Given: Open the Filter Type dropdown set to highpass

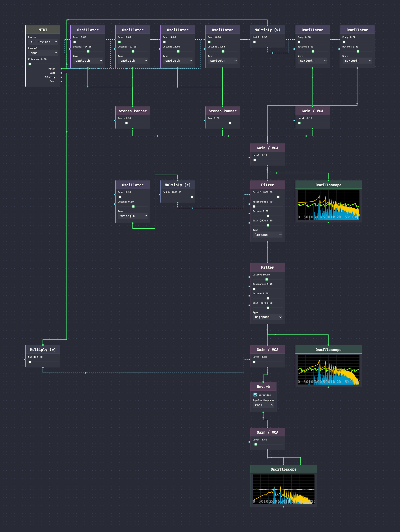Looking at the screenshot, I should pos(267,317).
